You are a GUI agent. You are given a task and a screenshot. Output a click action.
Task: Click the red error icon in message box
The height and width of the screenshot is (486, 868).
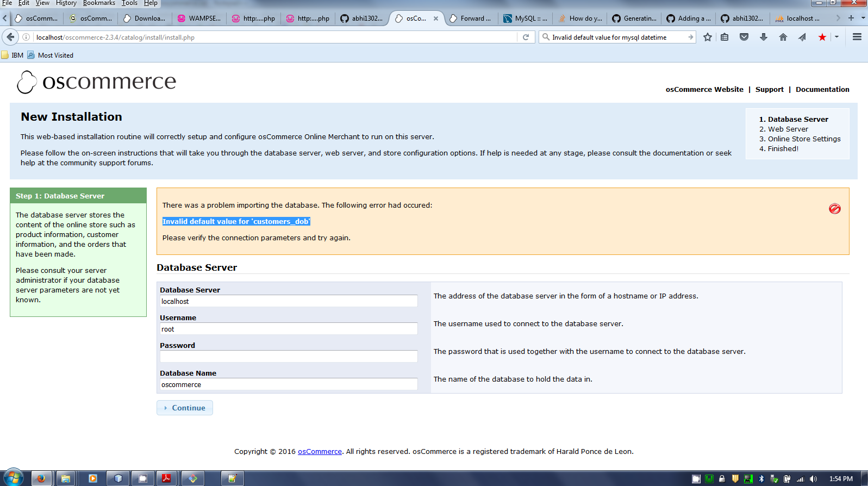[x=835, y=209]
